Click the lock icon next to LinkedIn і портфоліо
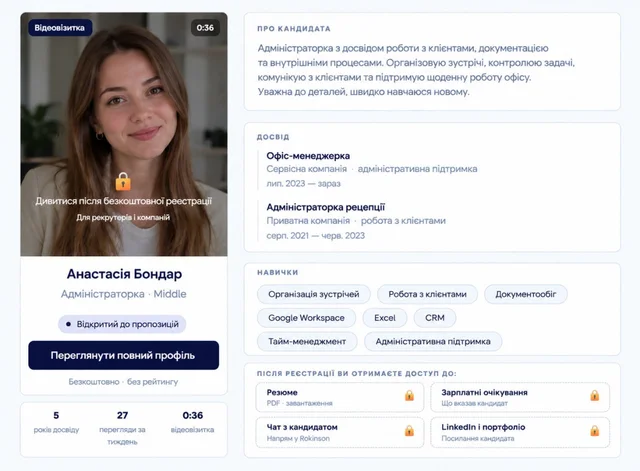This screenshot has height=471, width=640. (595, 431)
